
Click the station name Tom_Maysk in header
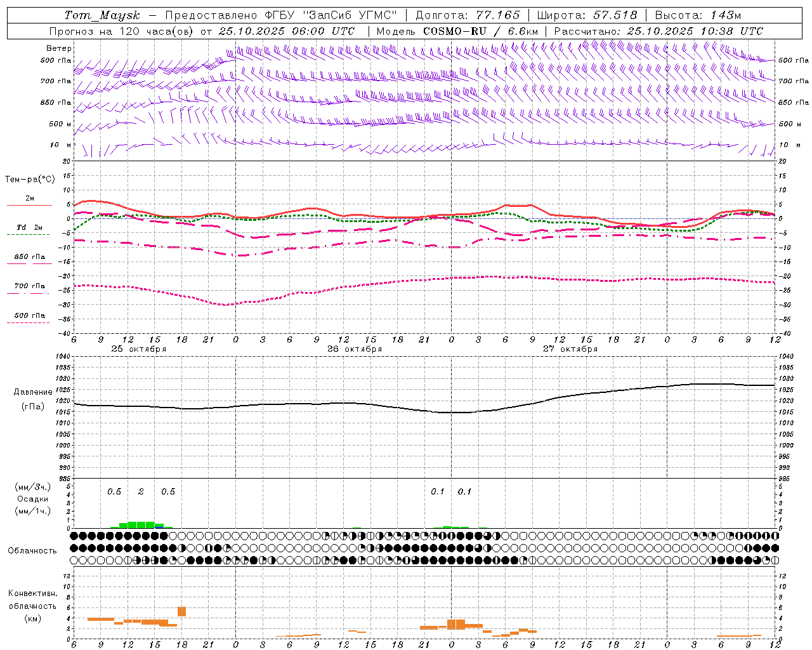point(101,15)
